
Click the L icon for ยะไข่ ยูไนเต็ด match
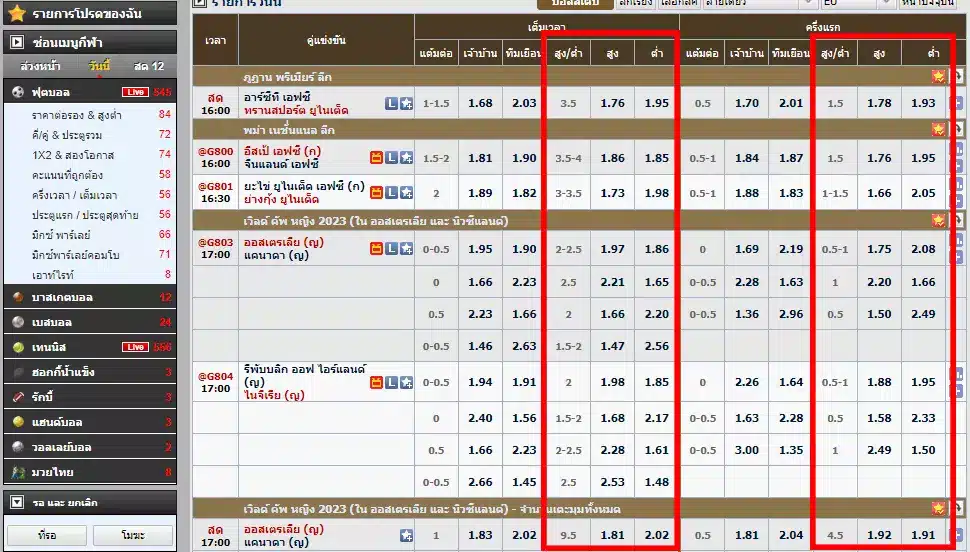coord(391,192)
